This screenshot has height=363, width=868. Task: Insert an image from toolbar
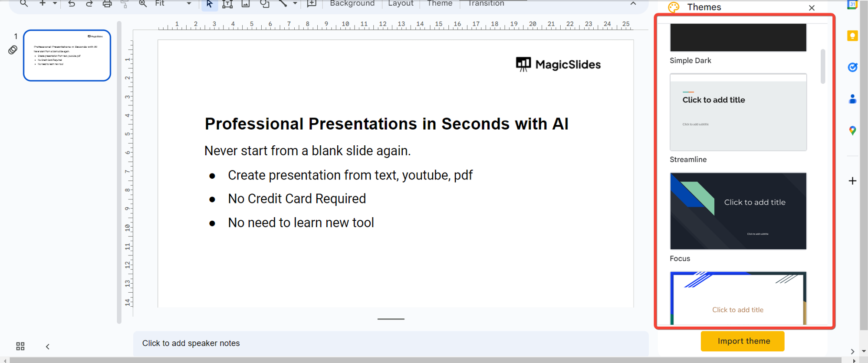246,3
